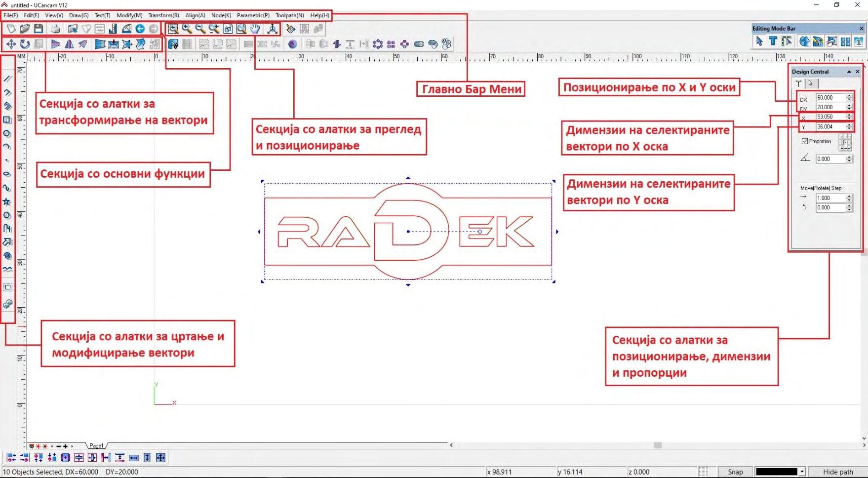This screenshot has width=868, height=478.
Task: Select the Spiral tool in left toolbar
Action: click(7, 256)
